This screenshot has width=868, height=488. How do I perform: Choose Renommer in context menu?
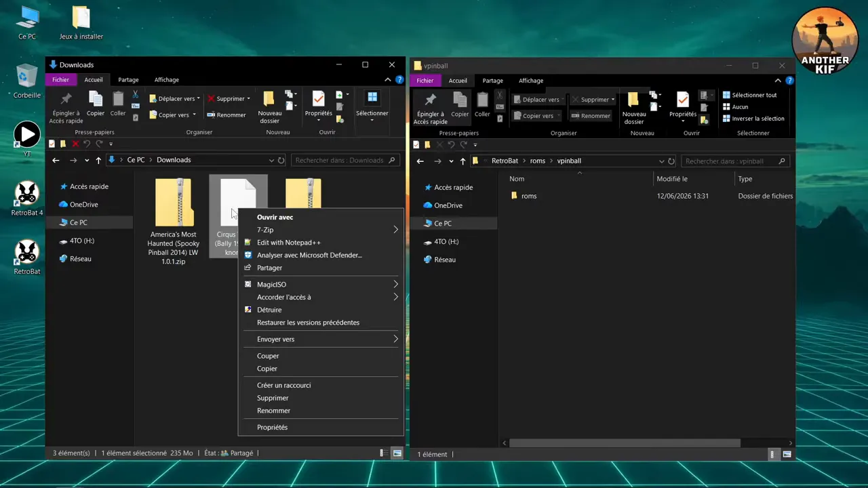click(x=321, y=411)
